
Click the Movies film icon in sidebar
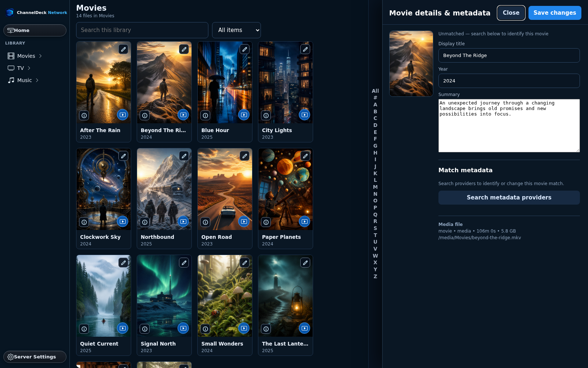pos(11,56)
